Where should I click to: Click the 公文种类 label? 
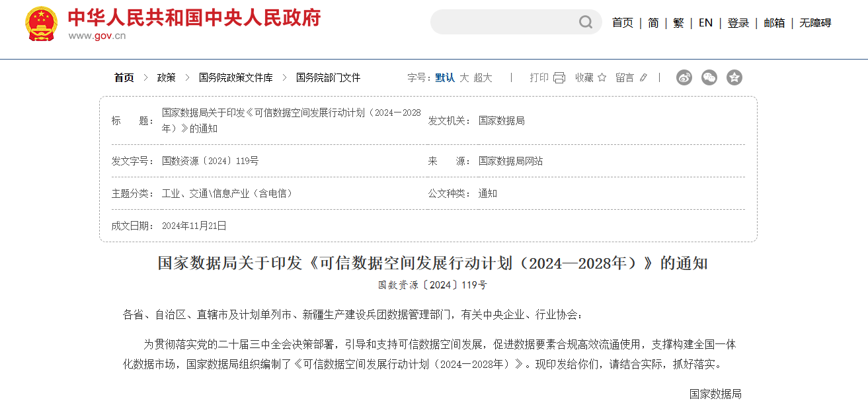pyautogui.click(x=450, y=193)
